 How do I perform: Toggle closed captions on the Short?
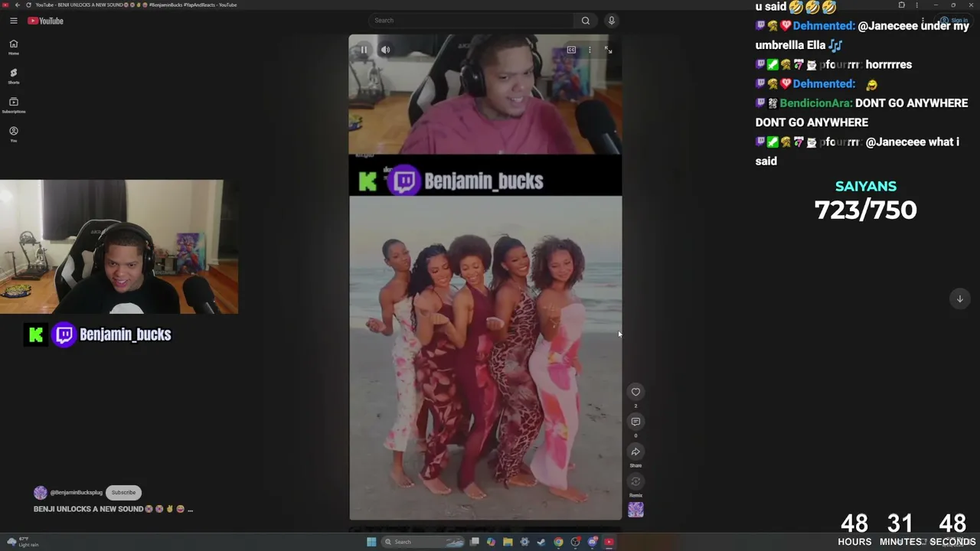pyautogui.click(x=571, y=50)
